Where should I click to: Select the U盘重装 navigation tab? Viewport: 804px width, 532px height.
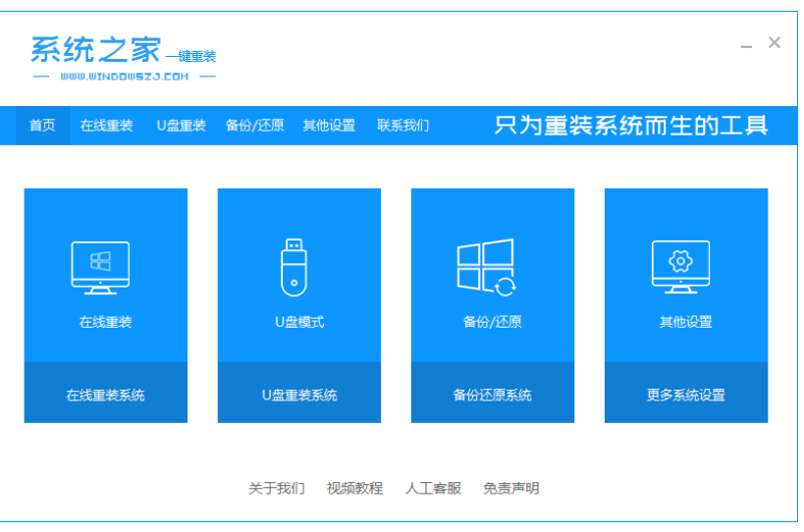pyautogui.click(x=182, y=126)
